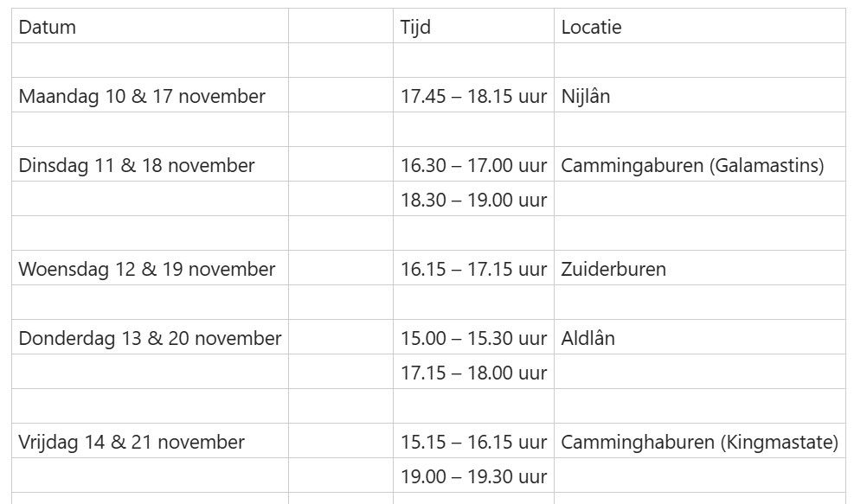Select the 16.30 – 17.00 uur time
The height and width of the screenshot is (504, 854).
(x=473, y=165)
